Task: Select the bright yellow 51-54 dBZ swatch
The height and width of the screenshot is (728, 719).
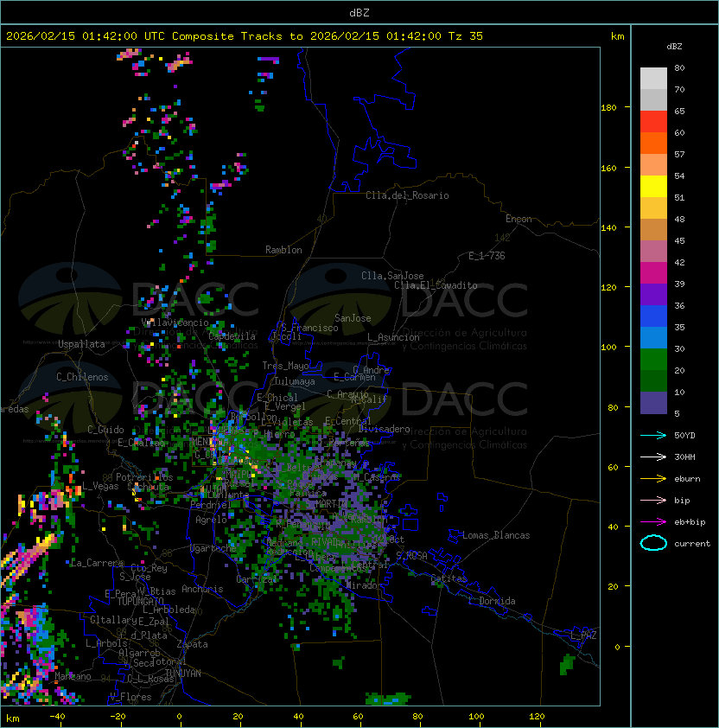Action: click(653, 186)
